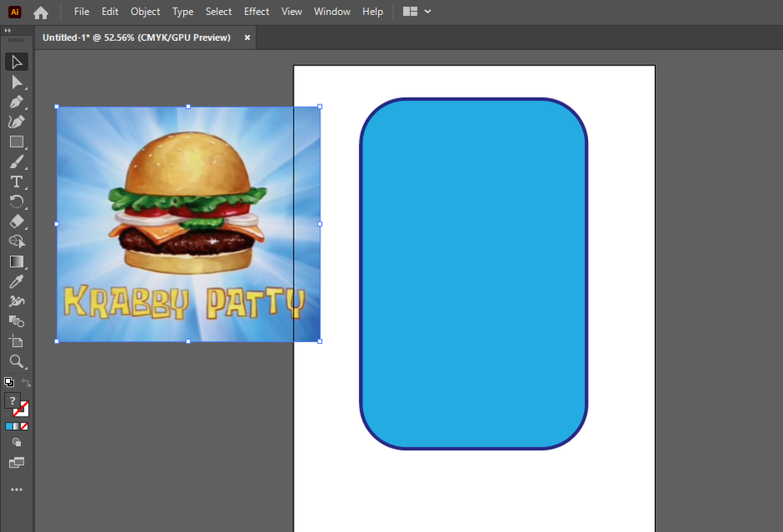Set paint mode to Gradient
Image resolution: width=783 pixels, height=532 pixels.
coord(17,427)
